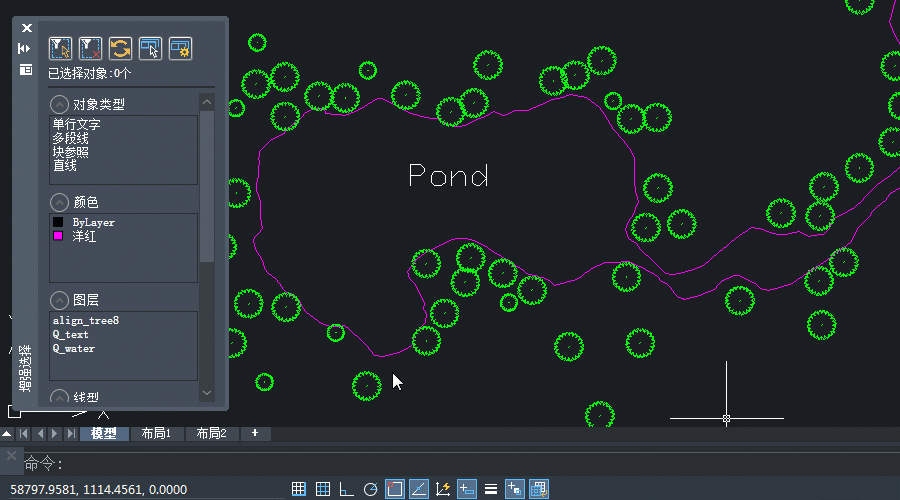The height and width of the screenshot is (500, 900).
Task: Toggle snap mode grid icon in status bar
Action: (323, 489)
